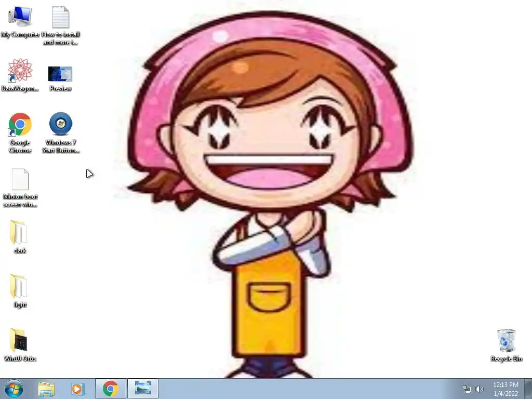532x399 pixels.
Task: Select the Google Chrome desktop shortcut
Action: pyautogui.click(x=20, y=132)
